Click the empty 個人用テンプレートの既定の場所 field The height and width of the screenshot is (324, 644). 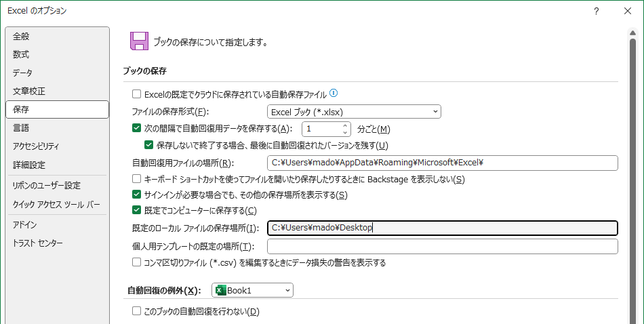[x=443, y=246]
